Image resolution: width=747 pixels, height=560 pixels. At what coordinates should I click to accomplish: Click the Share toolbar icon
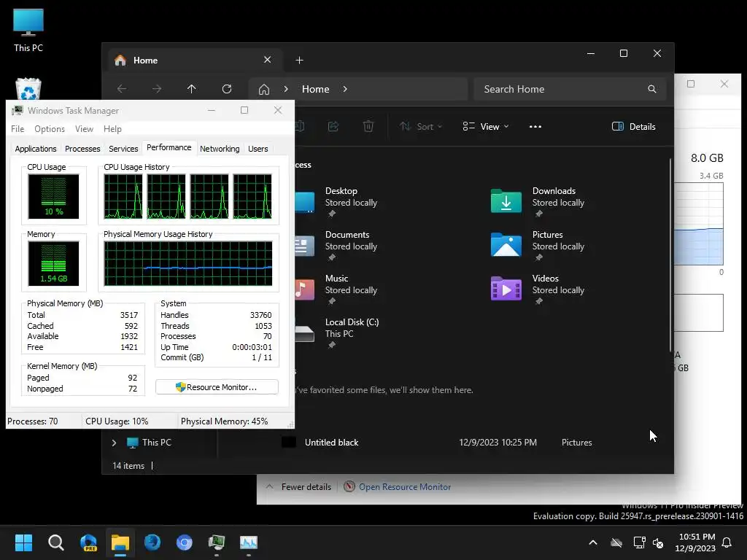coord(333,126)
